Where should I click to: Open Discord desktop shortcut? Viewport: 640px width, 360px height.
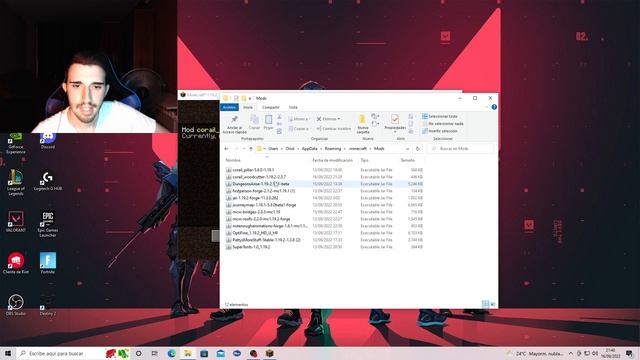[48, 141]
